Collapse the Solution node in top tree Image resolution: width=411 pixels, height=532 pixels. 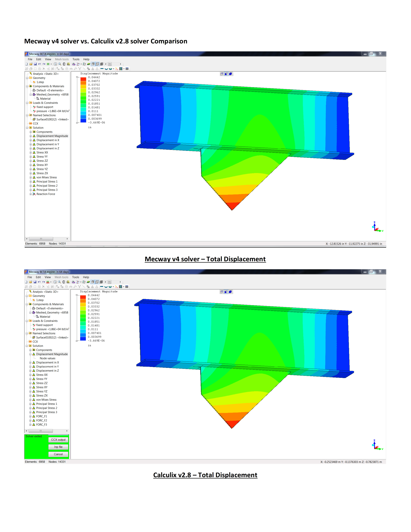[27, 128]
